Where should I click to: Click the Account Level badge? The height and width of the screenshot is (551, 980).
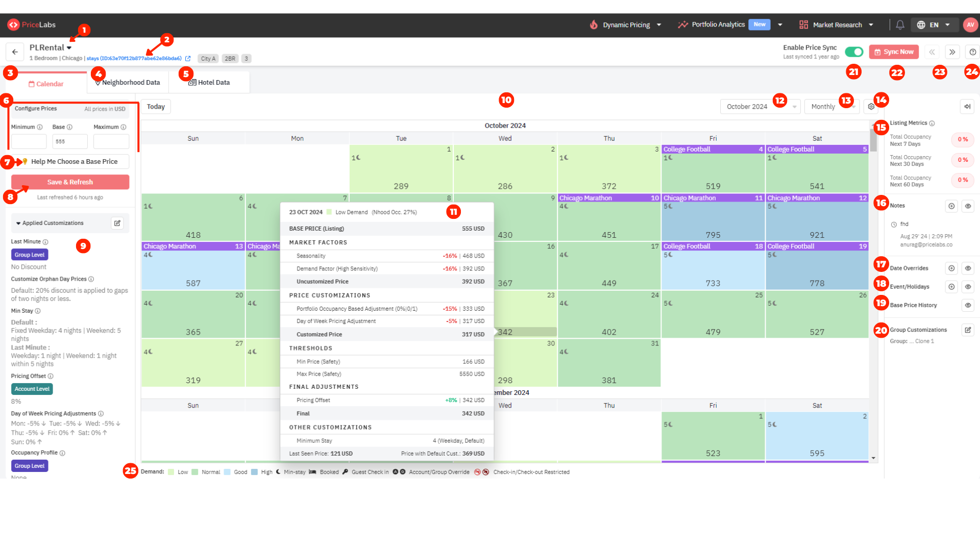click(32, 389)
